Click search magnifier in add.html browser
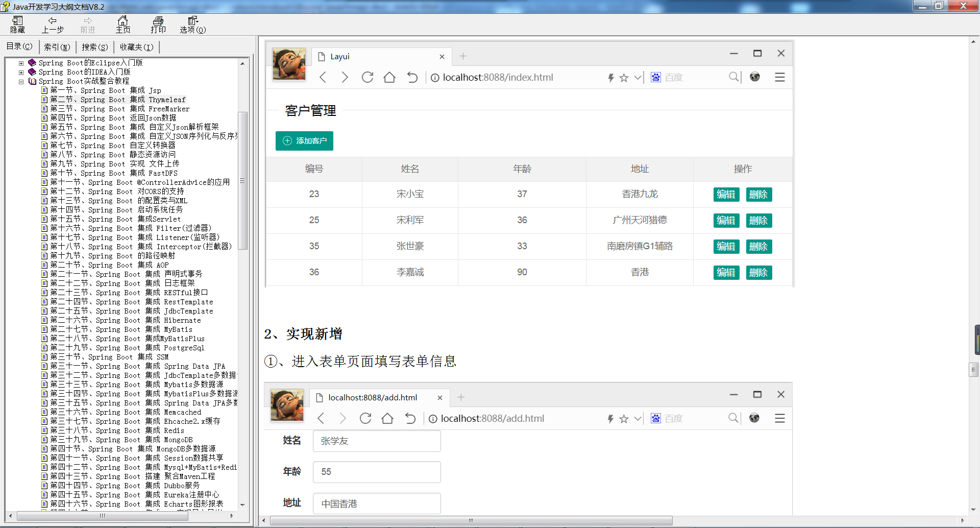Viewport: 980px width, 528px height. pos(733,418)
